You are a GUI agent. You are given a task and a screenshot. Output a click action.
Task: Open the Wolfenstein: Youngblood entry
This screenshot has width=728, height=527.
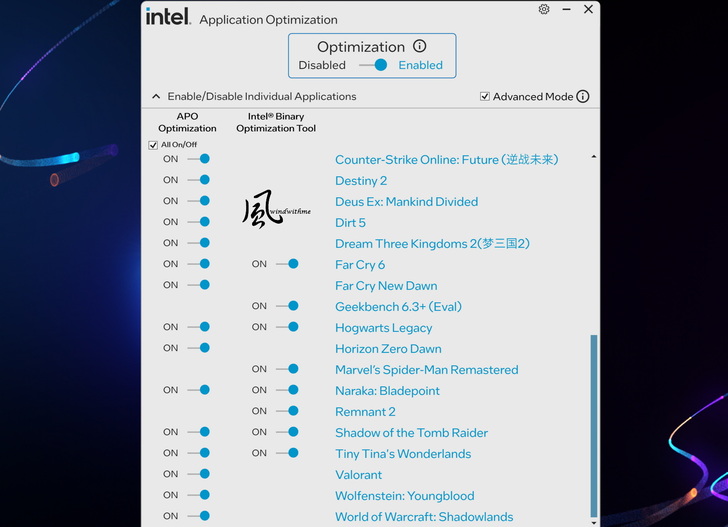(x=404, y=496)
